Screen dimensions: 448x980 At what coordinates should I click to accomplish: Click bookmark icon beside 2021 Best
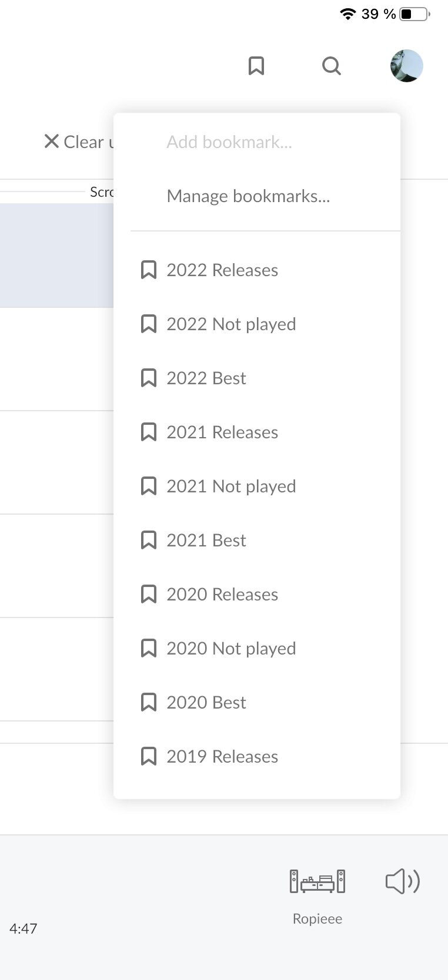(149, 541)
